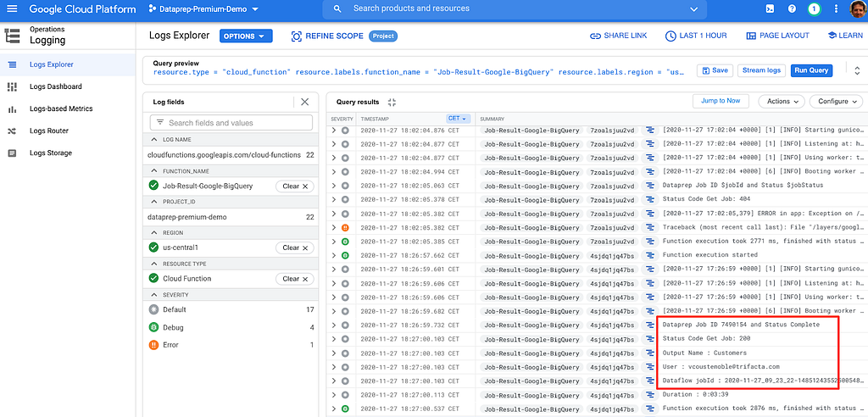Clear the Cloud Function resource type filter
868x417 pixels.
point(294,279)
